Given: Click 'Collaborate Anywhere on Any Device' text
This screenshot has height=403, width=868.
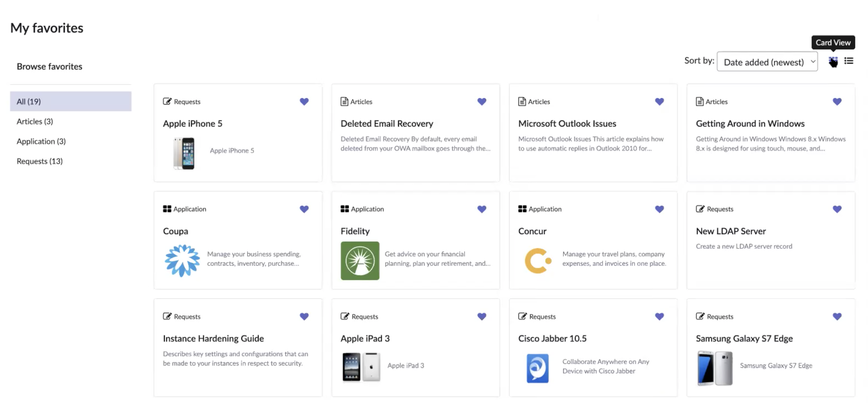Looking at the screenshot, I should coord(606,366).
